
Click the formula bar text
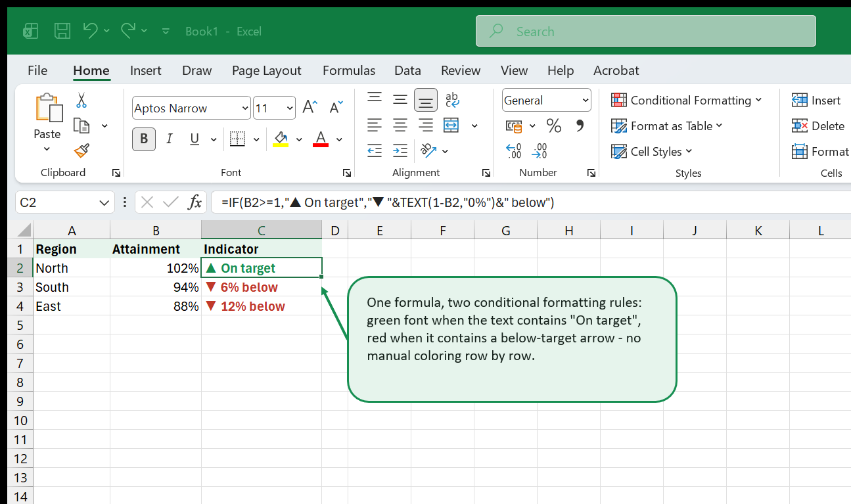[388, 202]
